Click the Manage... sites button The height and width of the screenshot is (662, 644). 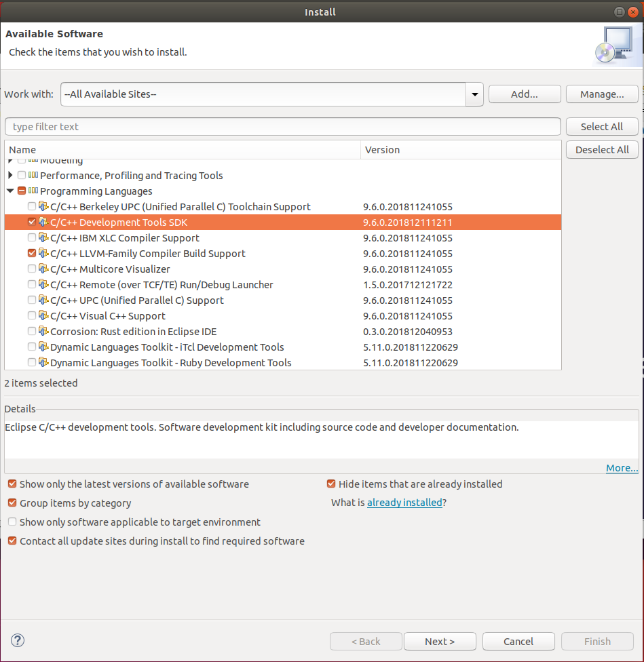click(x=602, y=94)
